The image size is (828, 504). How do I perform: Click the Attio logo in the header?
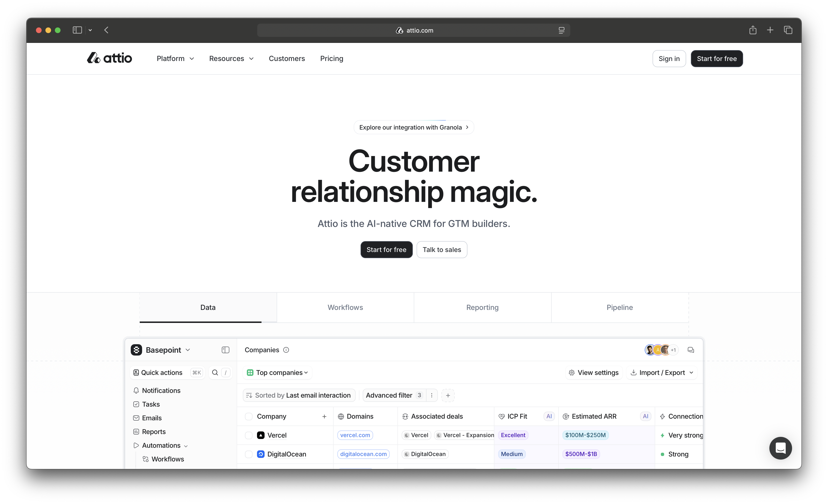[x=109, y=58]
